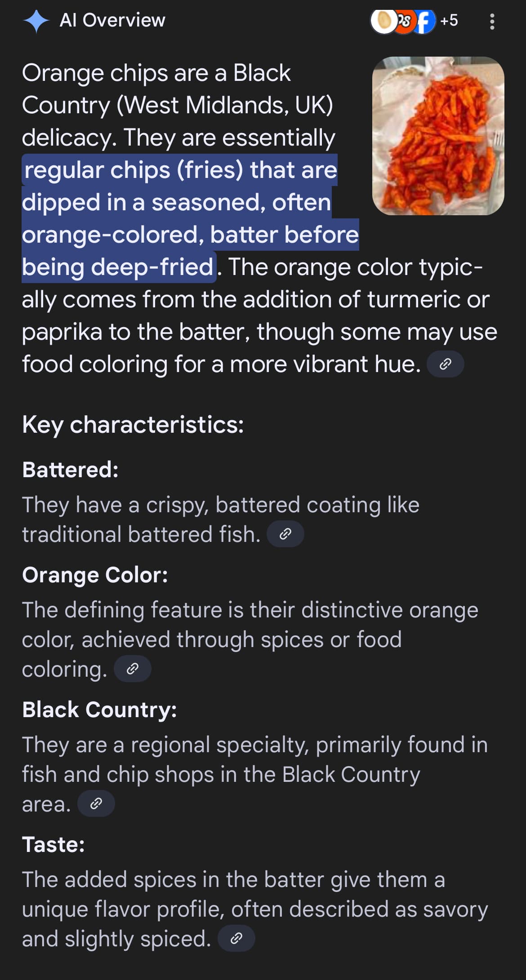This screenshot has width=526, height=980.
Task: Open the orange chips photo thumbnail
Action: (438, 136)
